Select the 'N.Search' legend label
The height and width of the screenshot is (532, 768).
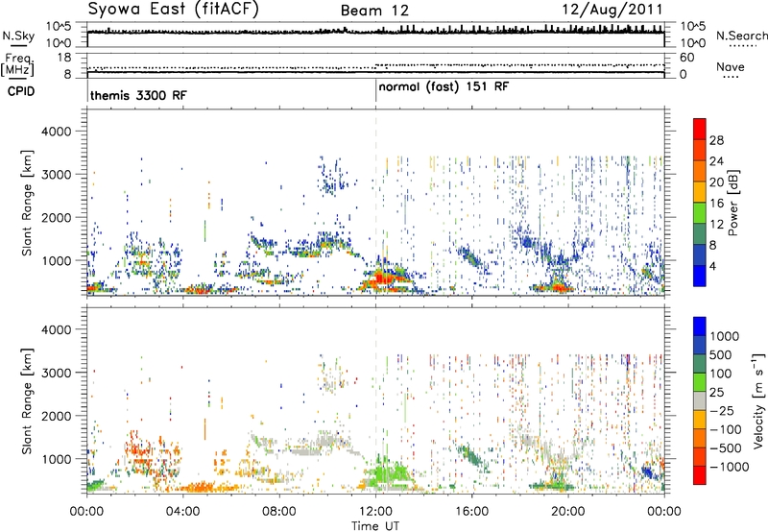coord(741,36)
